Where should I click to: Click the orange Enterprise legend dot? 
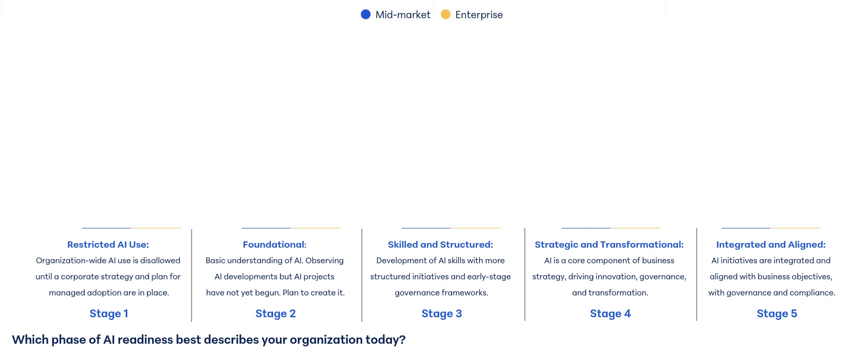coord(445,15)
